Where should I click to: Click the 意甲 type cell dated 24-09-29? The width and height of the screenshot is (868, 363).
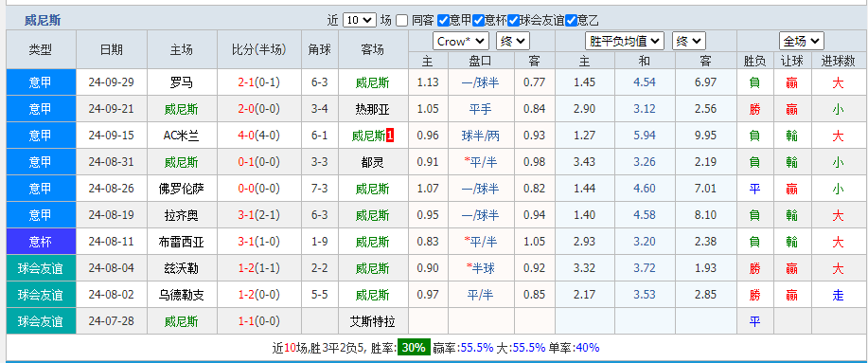click(x=41, y=82)
